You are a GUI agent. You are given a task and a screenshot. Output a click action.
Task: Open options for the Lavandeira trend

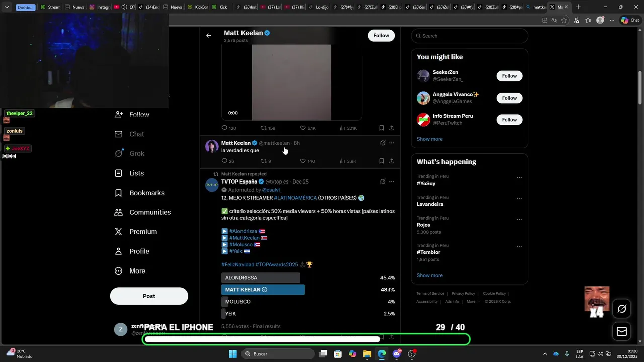(519, 199)
